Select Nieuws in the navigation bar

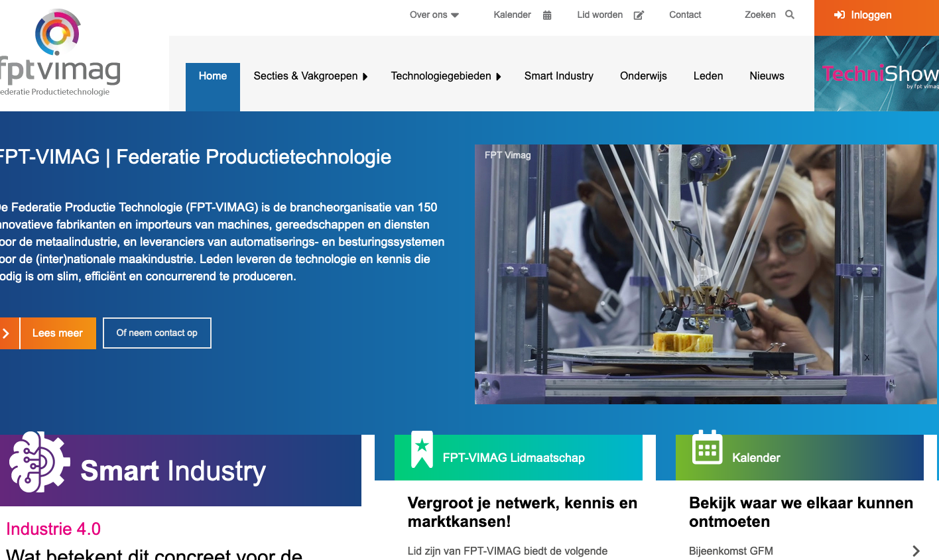tap(767, 76)
